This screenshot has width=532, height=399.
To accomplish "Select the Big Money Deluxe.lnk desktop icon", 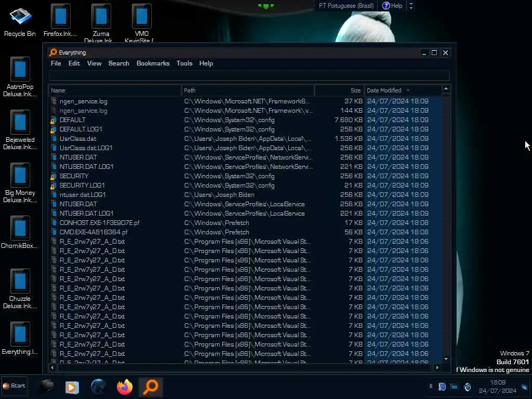I will pyautogui.click(x=20, y=183).
